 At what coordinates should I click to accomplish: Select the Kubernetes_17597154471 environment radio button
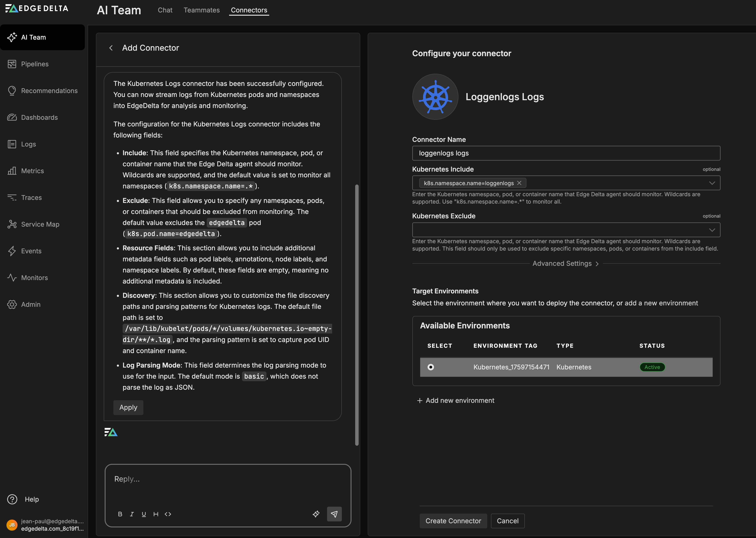(430, 367)
